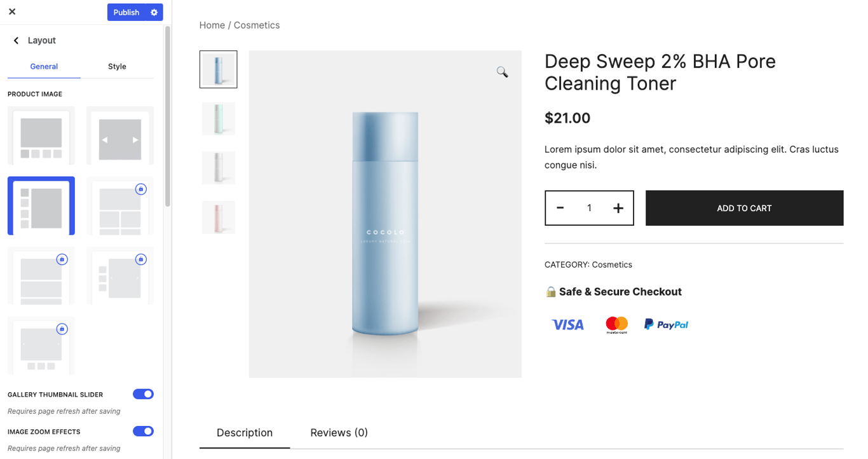Viewport: 868px width, 459px height.
Task: Click the PayPal logo
Action: pos(666,324)
